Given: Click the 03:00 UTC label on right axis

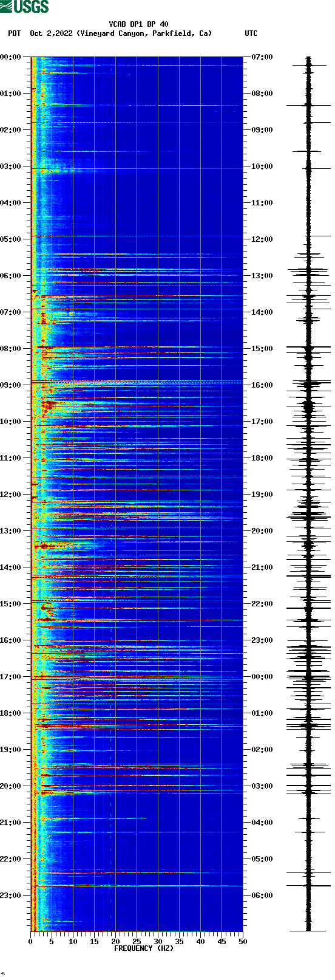Looking at the screenshot, I should pos(262,786).
